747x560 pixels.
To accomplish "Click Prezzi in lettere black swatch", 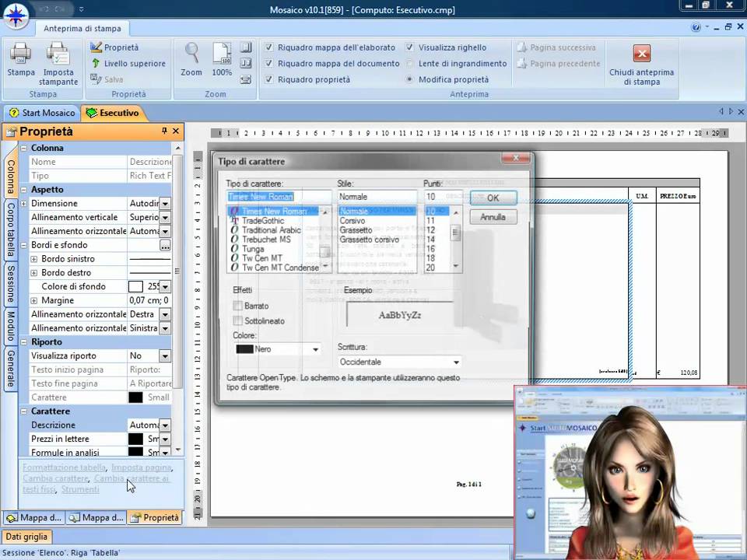I will pyautogui.click(x=135, y=439).
